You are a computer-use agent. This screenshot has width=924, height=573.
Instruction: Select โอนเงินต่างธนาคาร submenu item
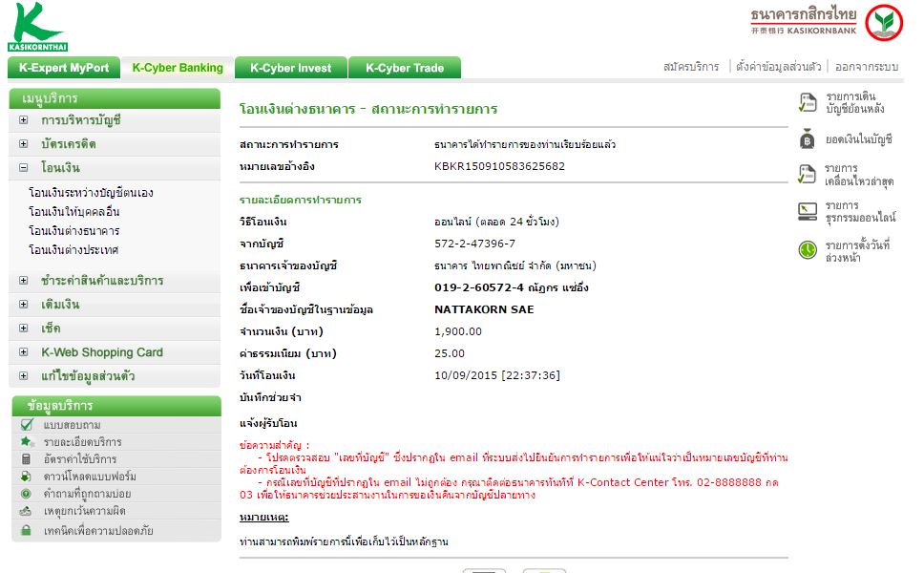click(74, 230)
